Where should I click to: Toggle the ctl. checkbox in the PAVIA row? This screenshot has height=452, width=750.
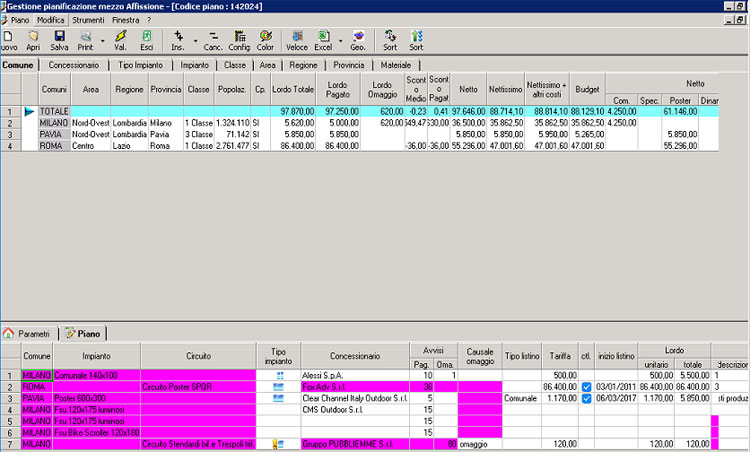[587, 397]
